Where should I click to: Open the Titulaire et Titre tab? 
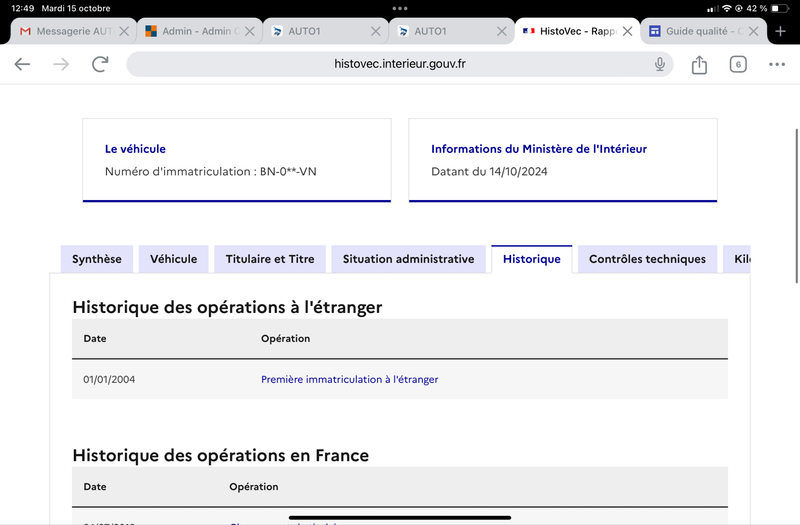270,259
